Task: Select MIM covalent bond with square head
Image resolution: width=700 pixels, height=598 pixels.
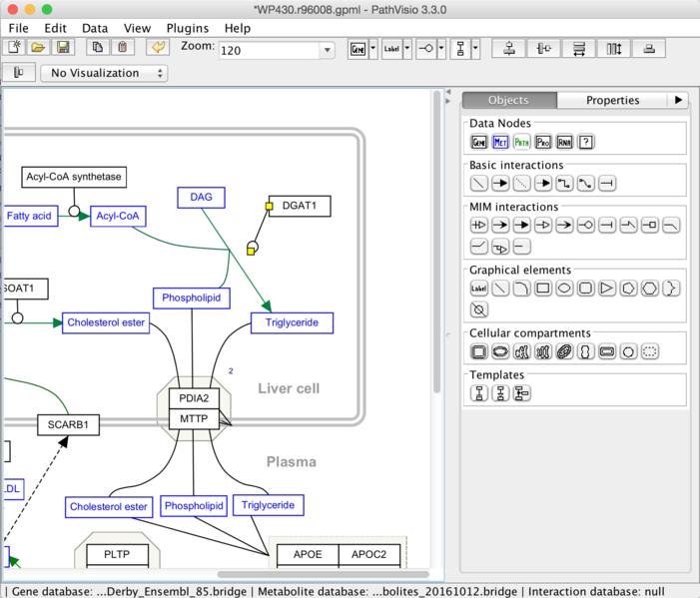Action: pyautogui.click(x=650, y=225)
